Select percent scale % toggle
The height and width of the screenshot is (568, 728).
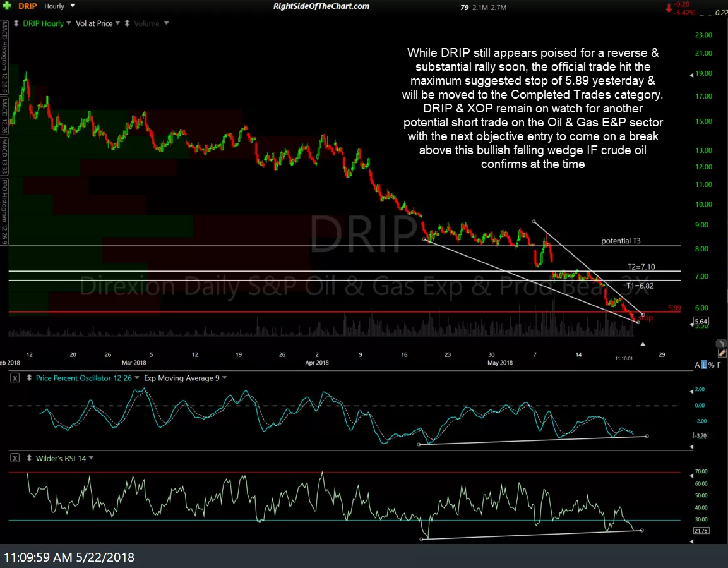712,365
